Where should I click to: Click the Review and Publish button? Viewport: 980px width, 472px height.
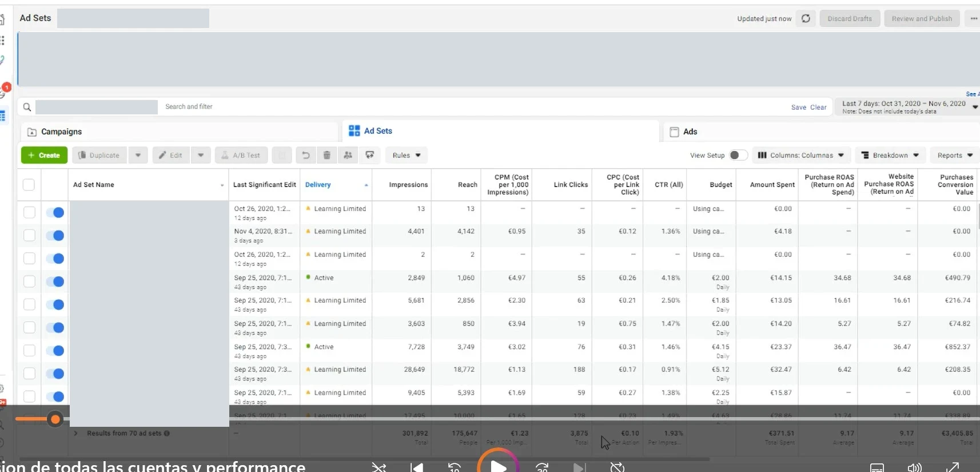[922, 18]
